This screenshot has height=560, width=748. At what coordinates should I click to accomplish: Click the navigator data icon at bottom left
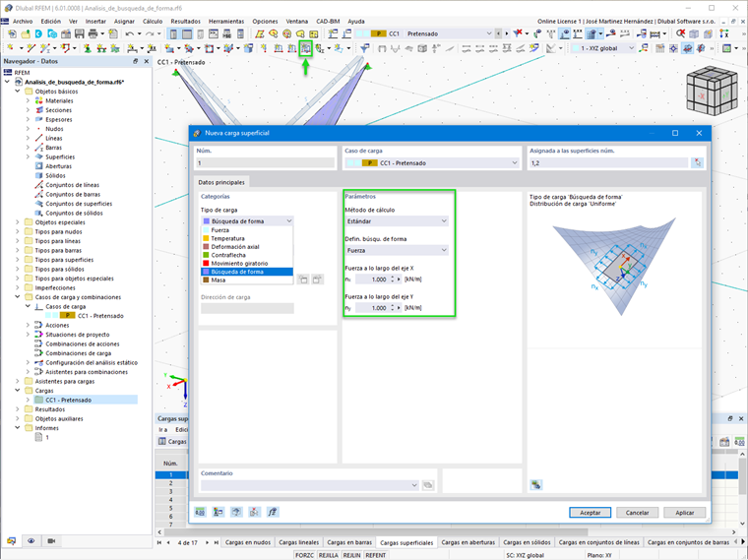point(12,541)
